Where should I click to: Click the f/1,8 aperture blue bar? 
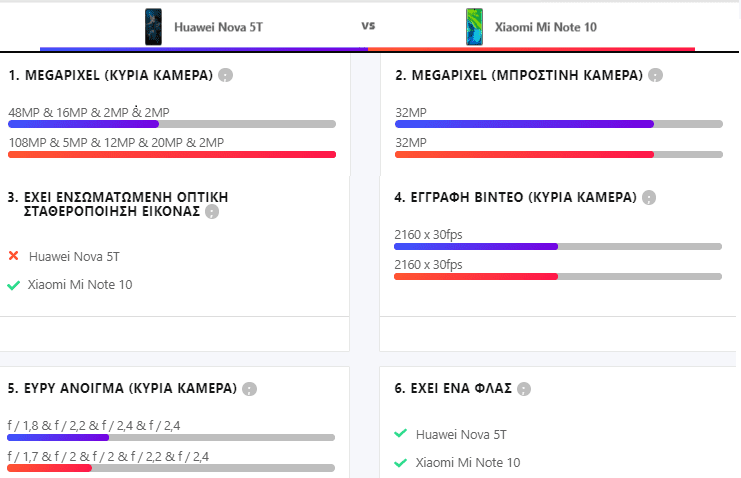[58, 438]
